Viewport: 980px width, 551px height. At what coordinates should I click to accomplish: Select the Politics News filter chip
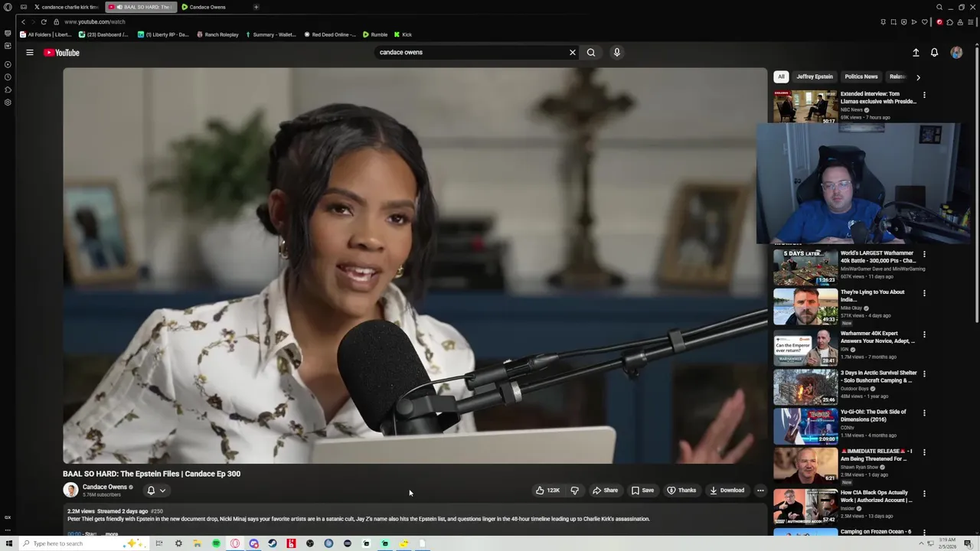click(861, 77)
